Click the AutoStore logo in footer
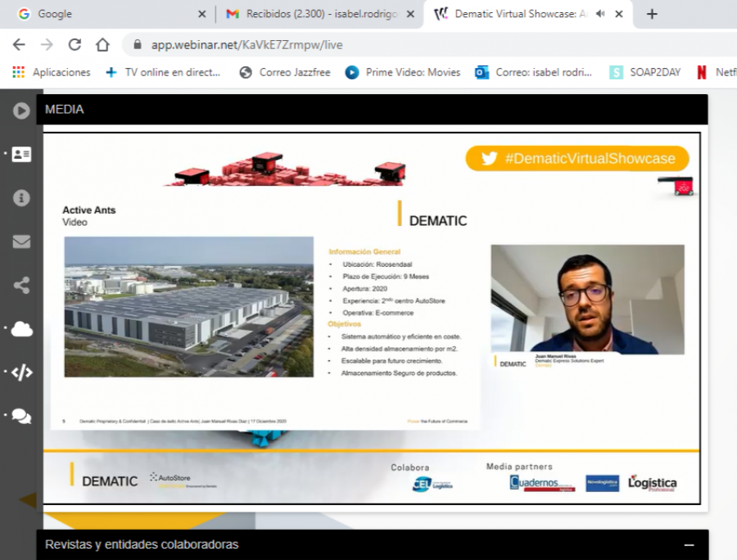737x560 pixels. coord(183,480)
